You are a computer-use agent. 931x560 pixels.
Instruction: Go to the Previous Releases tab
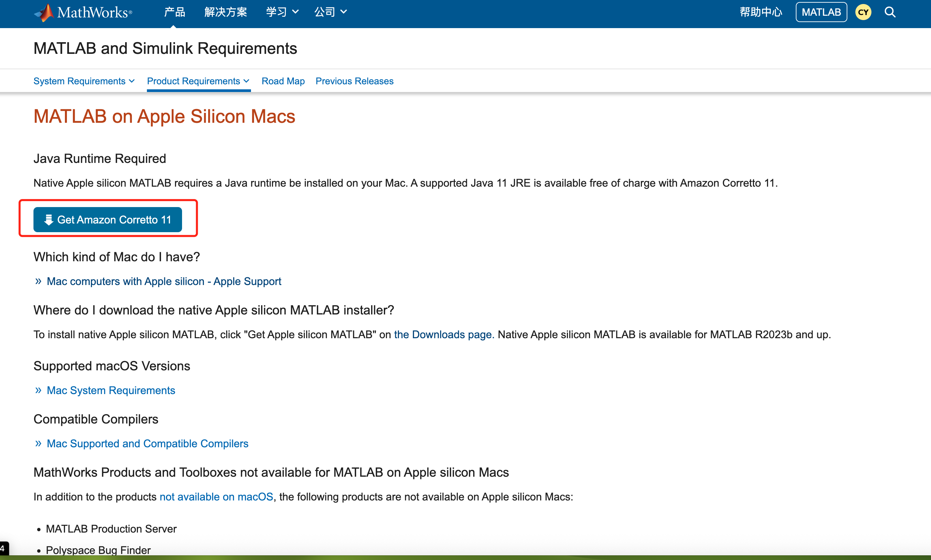coord(354,81)
